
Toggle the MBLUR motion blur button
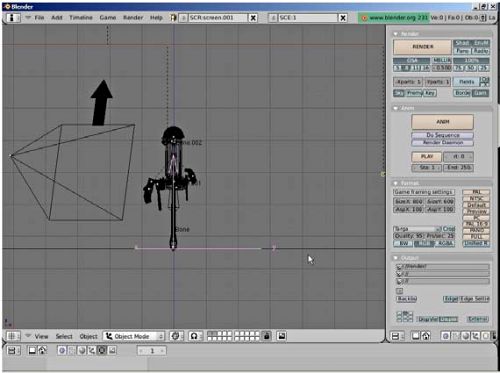tap(441, 61)
